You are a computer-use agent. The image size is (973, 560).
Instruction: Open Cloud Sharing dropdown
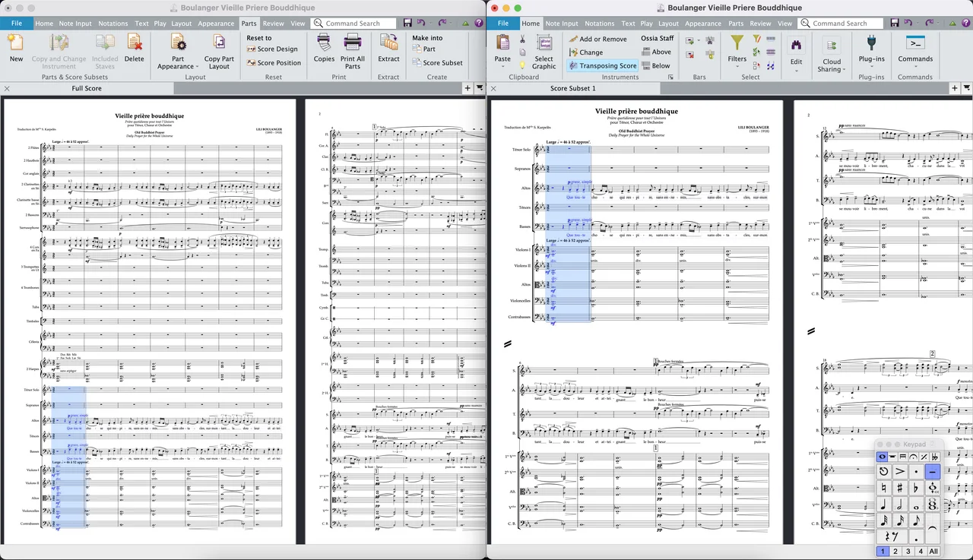[832, 53]
